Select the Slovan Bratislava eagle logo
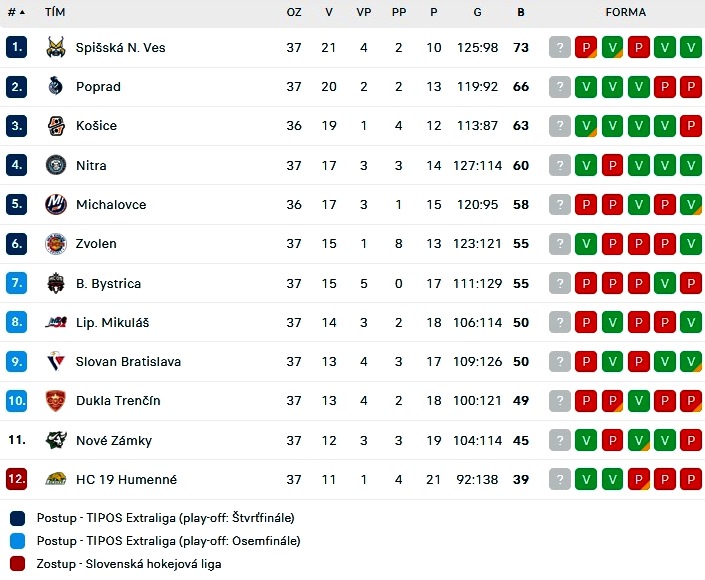The width and height of the screenshot is (705, 580). 56,361
